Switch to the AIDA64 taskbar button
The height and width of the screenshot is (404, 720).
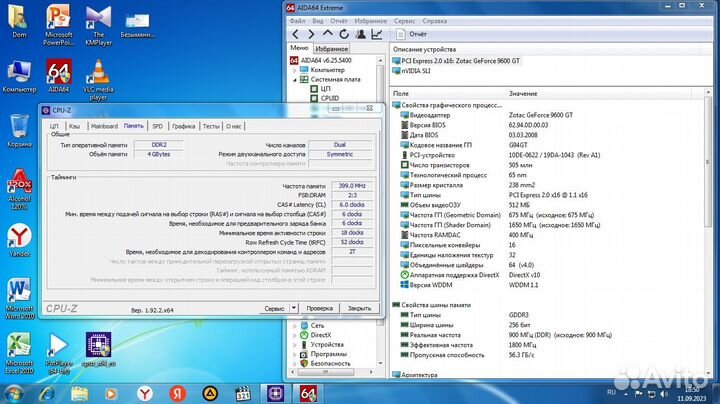308,393
